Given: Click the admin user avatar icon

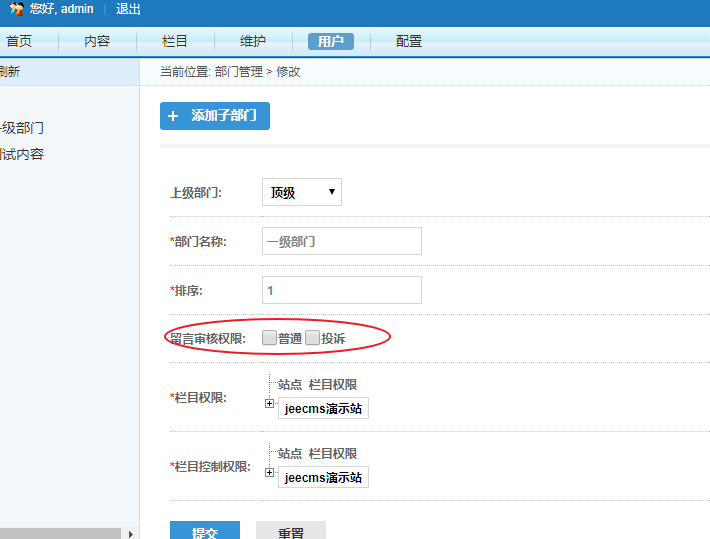Looking at the screenshot, I should click(x=16, y=9).
